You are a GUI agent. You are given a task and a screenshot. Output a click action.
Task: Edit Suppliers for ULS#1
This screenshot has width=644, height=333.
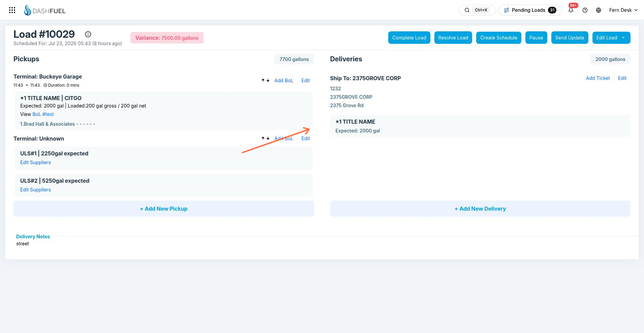[35, 162]
